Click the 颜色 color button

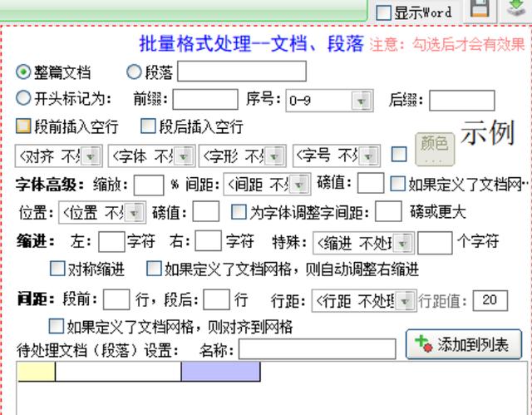(x=435, y=149)
